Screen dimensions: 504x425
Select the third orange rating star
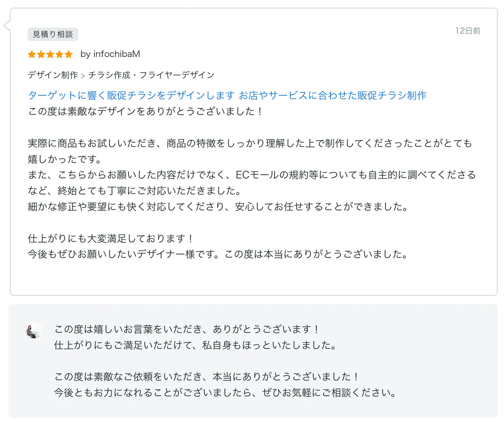click(50, 54)
